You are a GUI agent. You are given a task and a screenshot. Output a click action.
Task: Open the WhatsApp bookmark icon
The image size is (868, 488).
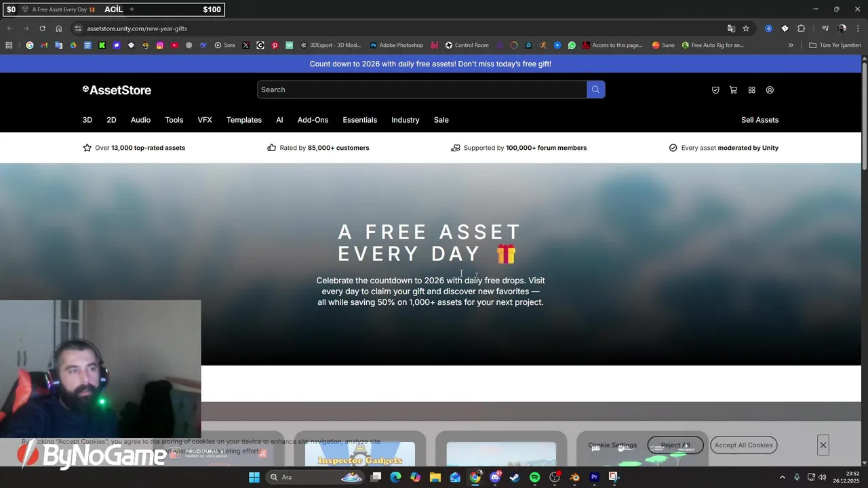(572, 45)
